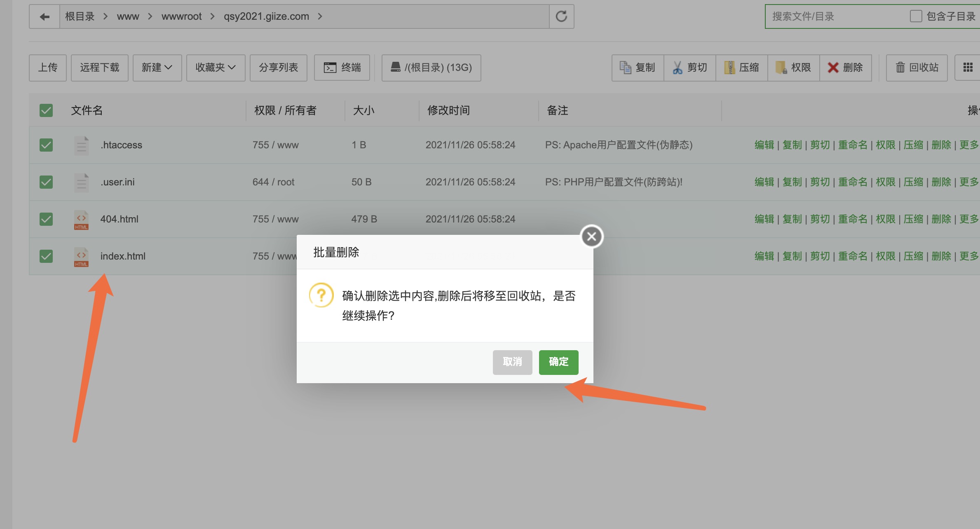980x529 pixels.
Task: Uncheck the .user.ini row checkbox
Action: pos(46,182)
